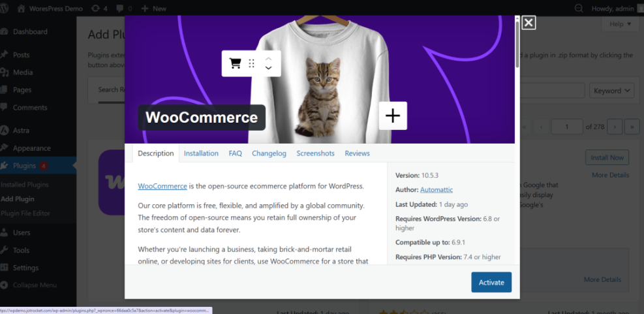This screenshot has width=644, height=314.
Task: Click the cart icon in banner image
Action: click(x=235, y=63)
